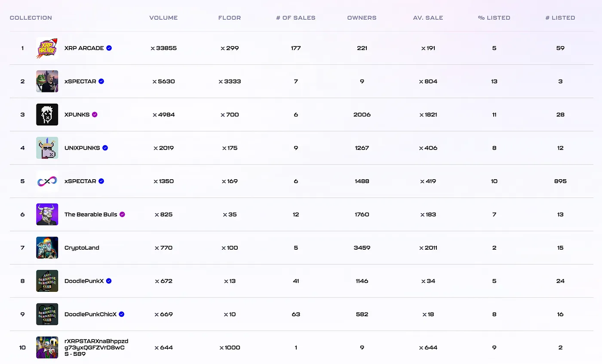Click the xSPECTAR infinity logo thumbnail

[x=47, y=181]
